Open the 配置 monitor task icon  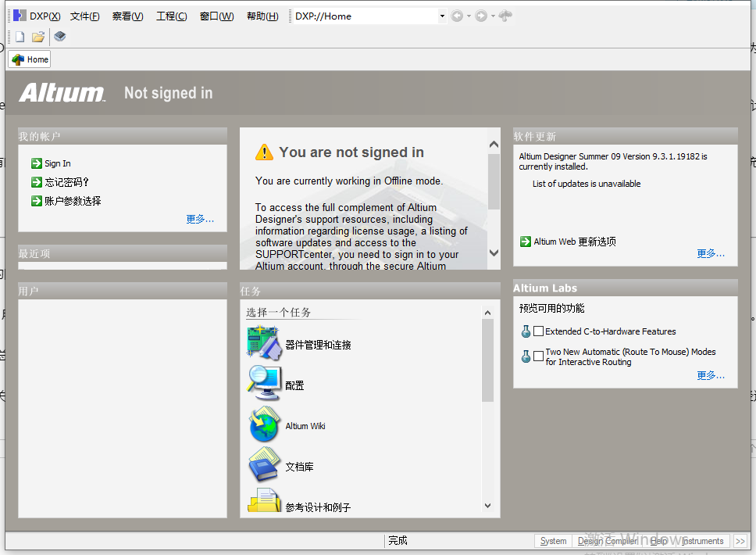pyautogui.click(x=263, y=385)
